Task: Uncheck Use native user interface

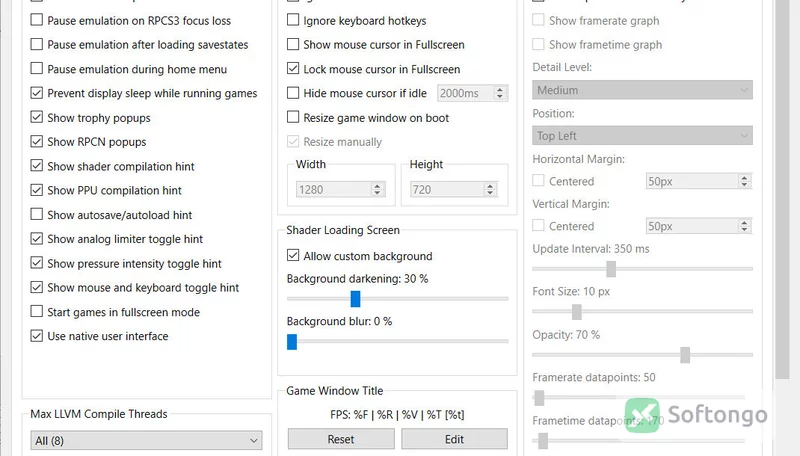Action: 36,336
